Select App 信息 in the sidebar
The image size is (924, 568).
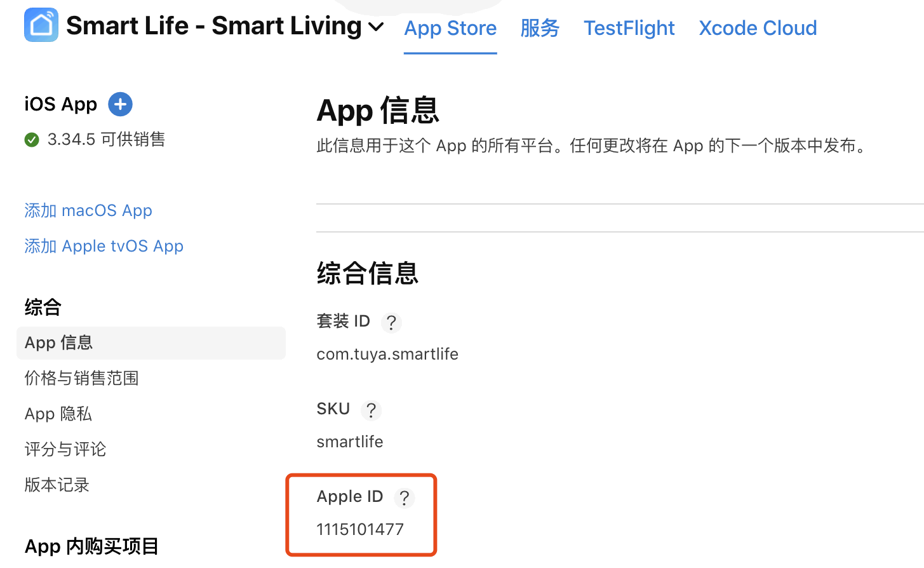(x=151, y=343)
